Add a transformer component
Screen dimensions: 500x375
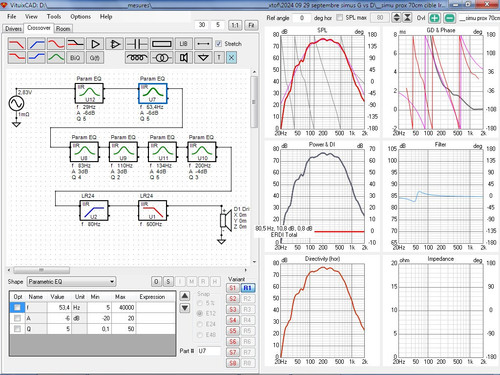point(162,58)
